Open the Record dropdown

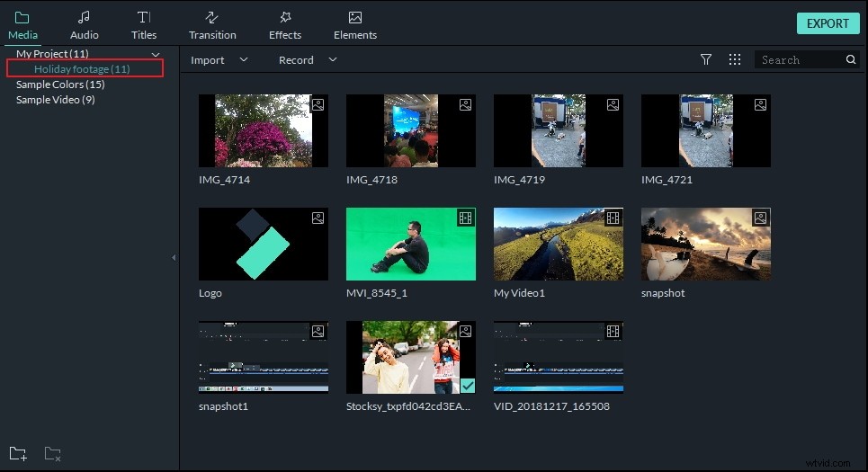coord(308,59)
